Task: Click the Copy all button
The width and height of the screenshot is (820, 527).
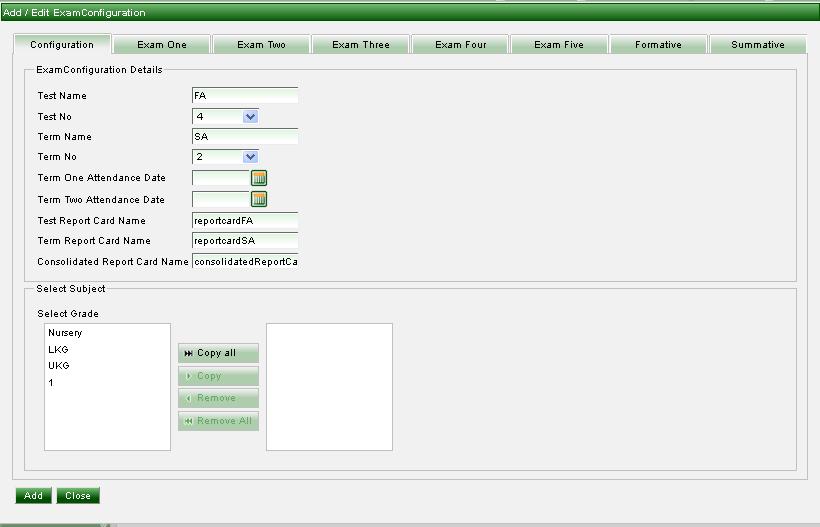Action: point(218,353)
